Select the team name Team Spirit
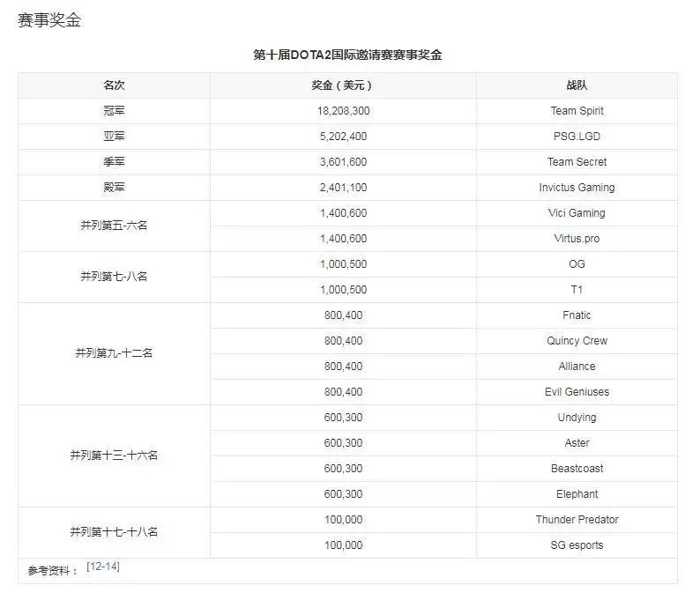Viewport: 700px width, 600px height. pos(577,111)
